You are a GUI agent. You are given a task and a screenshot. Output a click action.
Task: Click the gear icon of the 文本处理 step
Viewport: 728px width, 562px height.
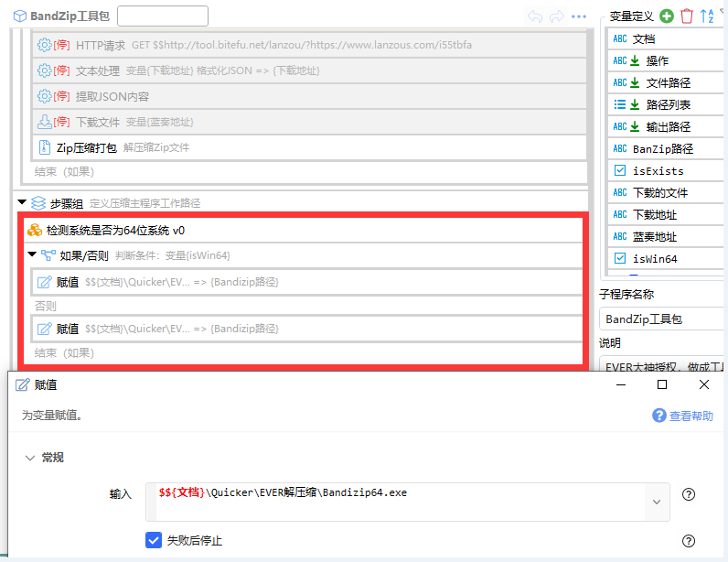coord(44,70)
